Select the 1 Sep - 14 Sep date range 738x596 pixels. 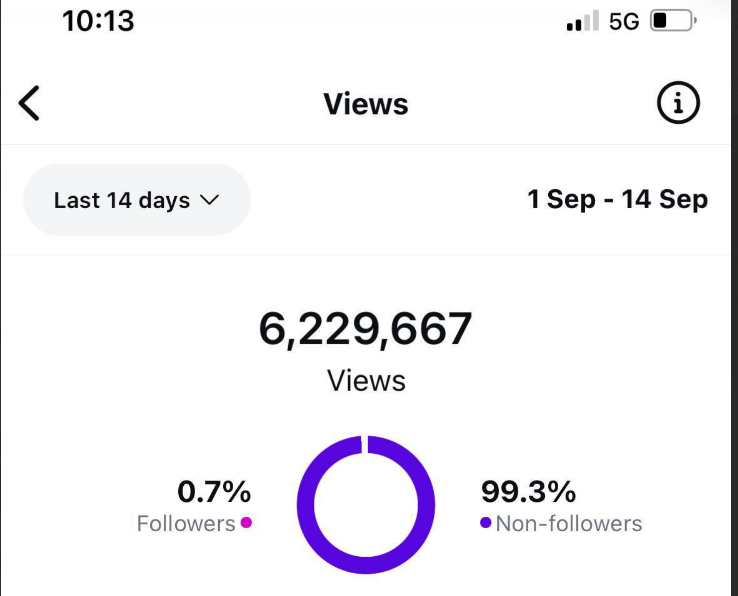tap(617, 199)
